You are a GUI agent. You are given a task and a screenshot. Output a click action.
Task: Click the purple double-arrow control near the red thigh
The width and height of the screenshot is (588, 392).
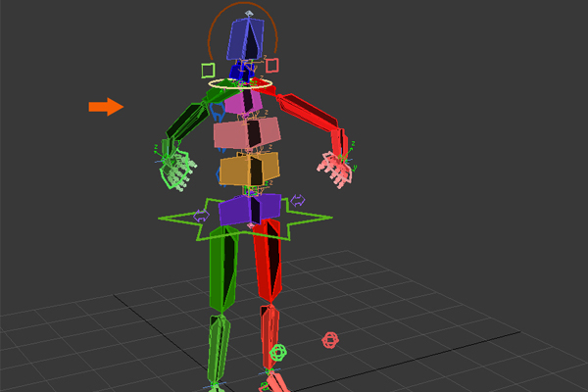[x=298, y=200]
